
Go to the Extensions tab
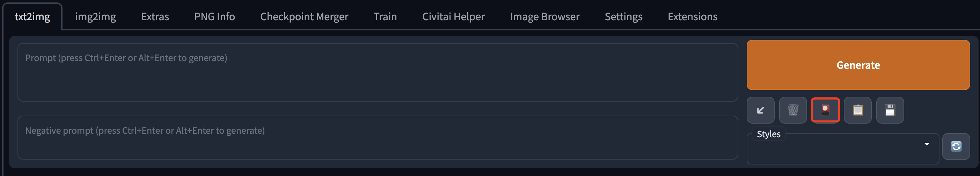692,17
